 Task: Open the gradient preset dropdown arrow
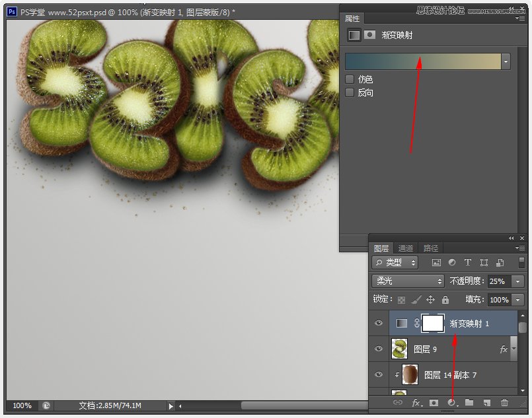click(506, 61)
